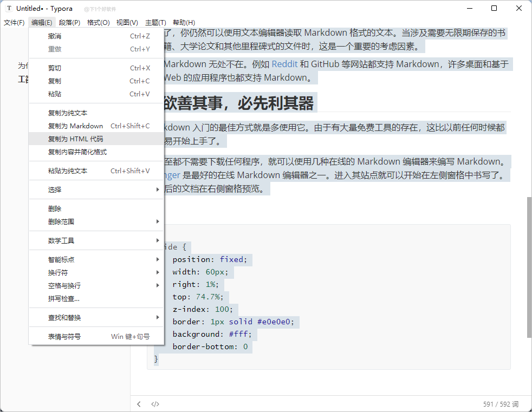Follow the Reddit hyperlink in the document
Screen dimensions: 532x412
[284, 64]
